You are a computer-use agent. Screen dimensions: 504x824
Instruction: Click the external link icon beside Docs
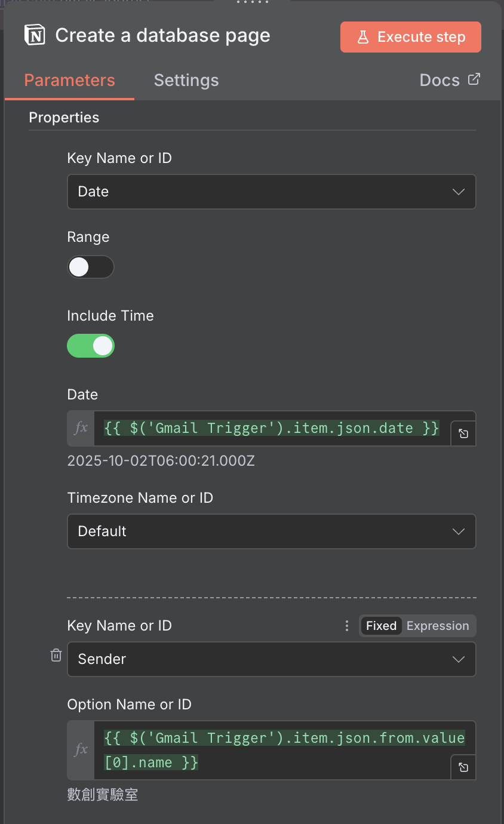click(474, 79)
